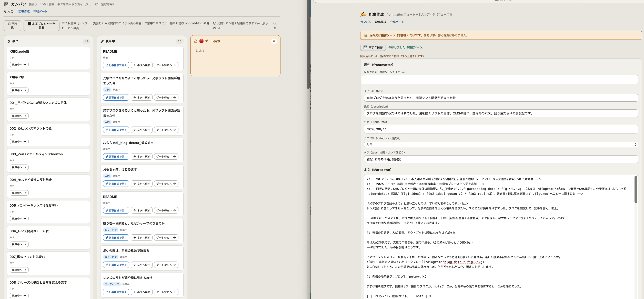Screen dimensions: 644x299
Task: Click the 説明 (description) input field
Action: point(501,113)
